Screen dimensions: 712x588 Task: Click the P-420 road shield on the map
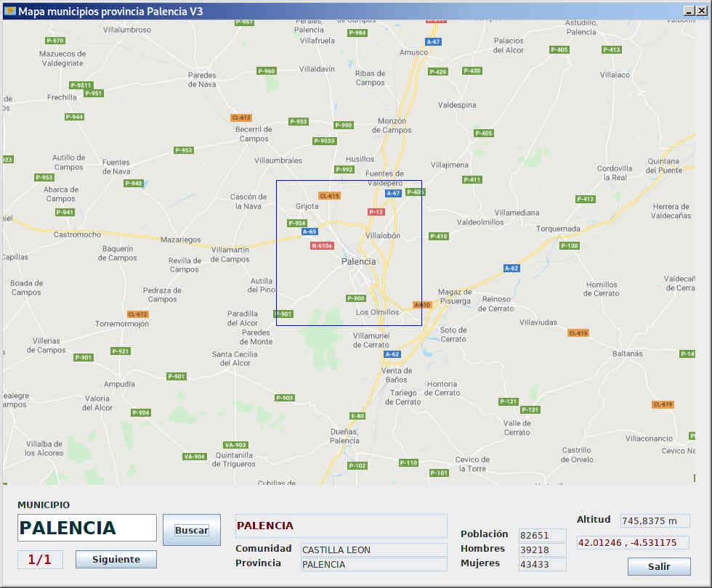click(438, 72)
